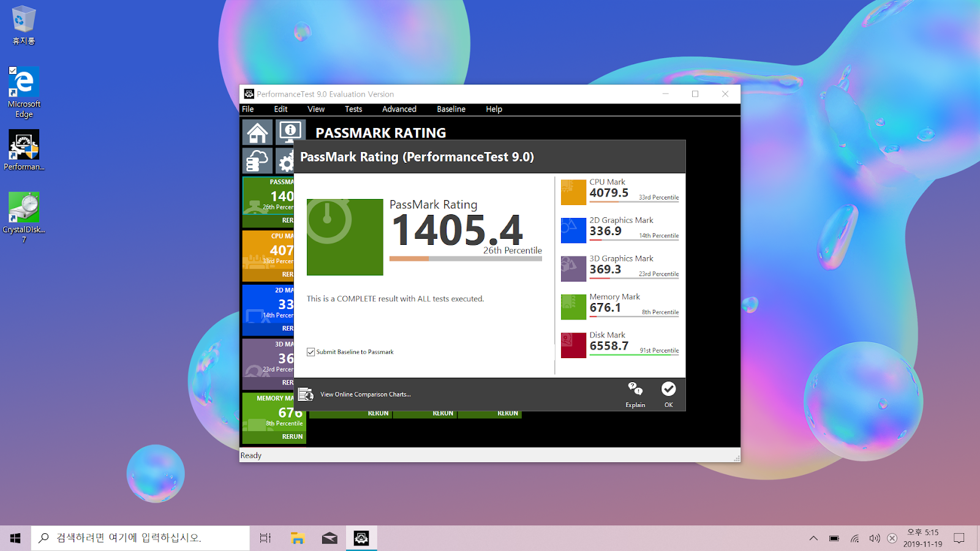The width and height of the screenshot is (980, 551).
Task: Open the File menu
Action: click(x=248, y=109)
